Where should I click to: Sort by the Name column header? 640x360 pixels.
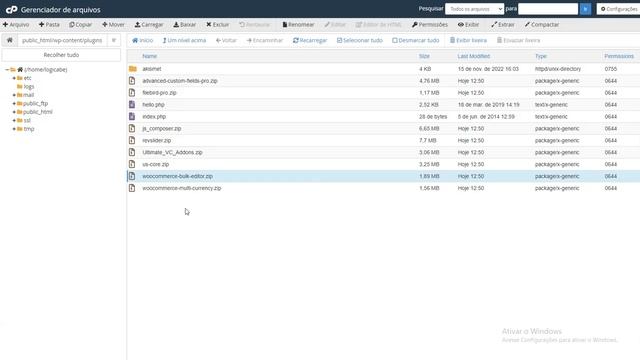click(149, 56)
